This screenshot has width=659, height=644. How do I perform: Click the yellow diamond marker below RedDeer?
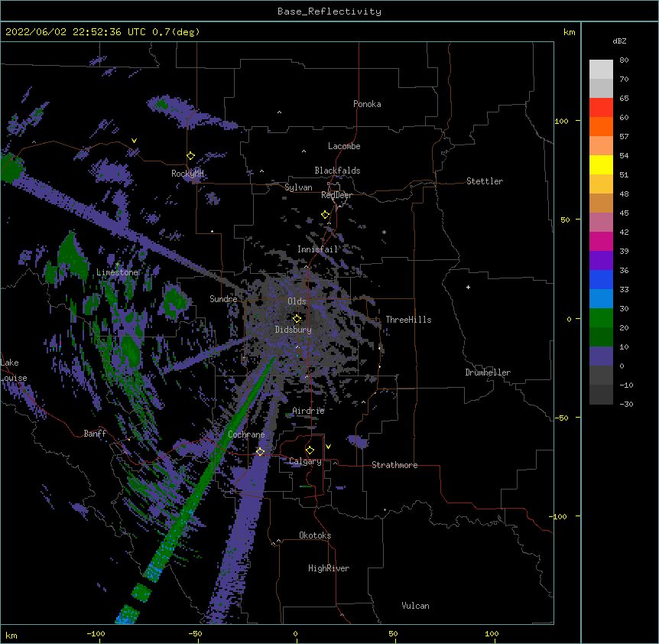[325, 215]
